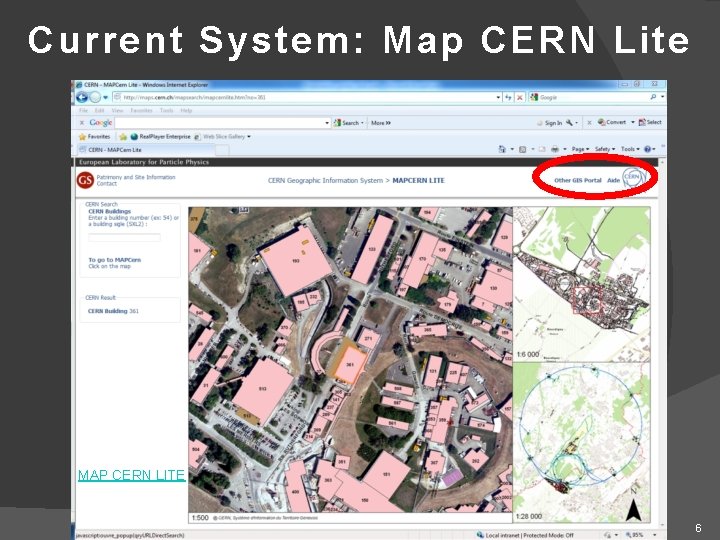Click the Google toolbar Search button
The image size is (720, 540).
click(348, 123)
